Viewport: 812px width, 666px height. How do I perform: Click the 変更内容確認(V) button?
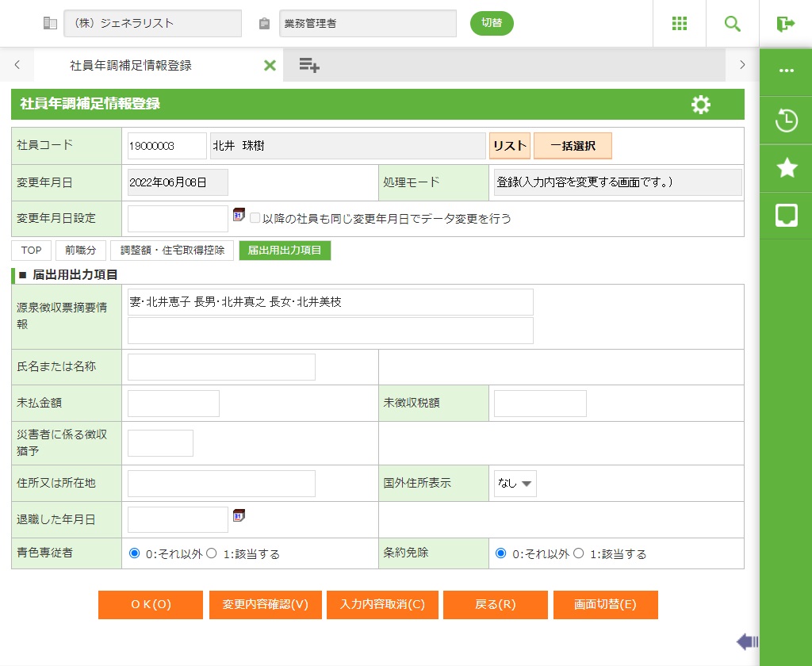266,604
